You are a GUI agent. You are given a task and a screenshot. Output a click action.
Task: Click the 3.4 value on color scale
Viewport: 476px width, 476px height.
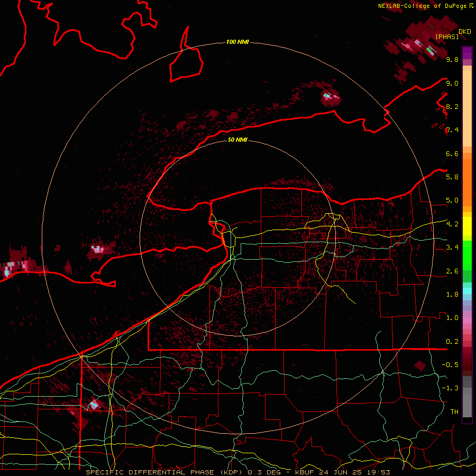(x=452, y=247)
